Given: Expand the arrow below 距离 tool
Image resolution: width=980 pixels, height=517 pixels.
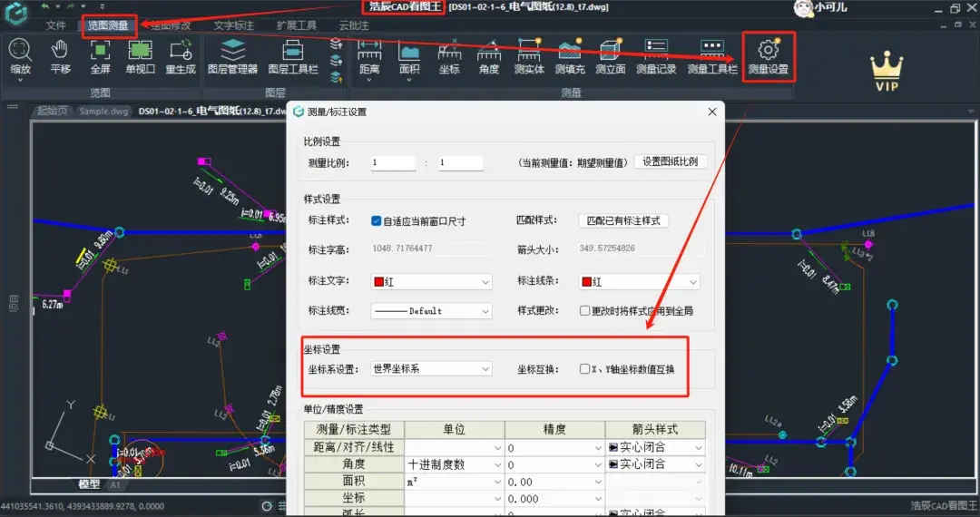Looking at the screenshot, I should click(369, 80).
